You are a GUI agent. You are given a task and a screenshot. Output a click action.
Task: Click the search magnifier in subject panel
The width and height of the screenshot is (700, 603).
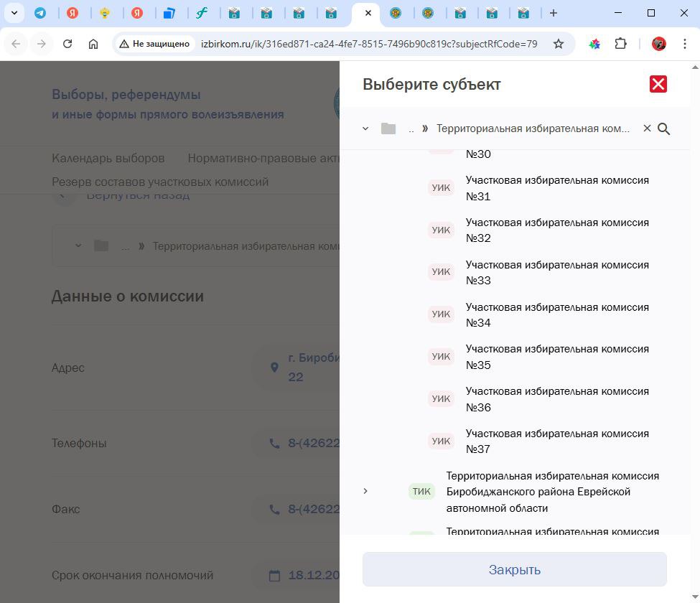[664, 129]
